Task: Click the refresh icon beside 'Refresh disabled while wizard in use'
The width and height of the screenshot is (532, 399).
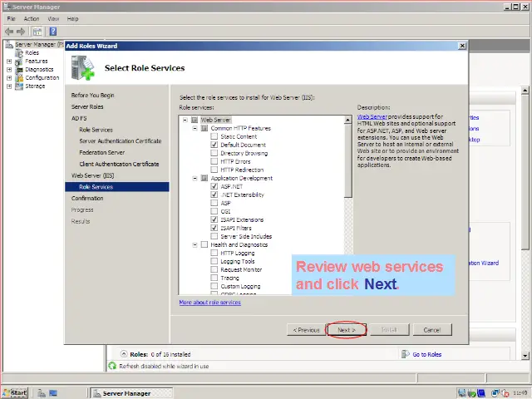Action: (112, 366)
